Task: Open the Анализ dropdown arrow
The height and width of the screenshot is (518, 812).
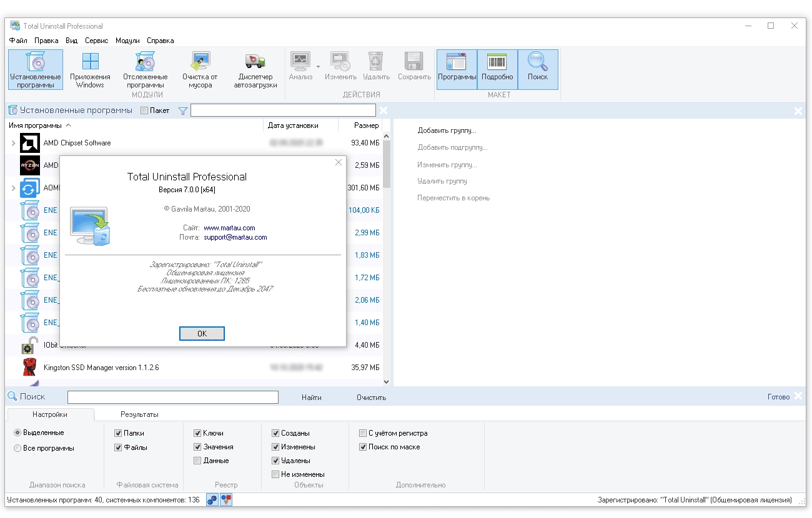Action: tap(318, 66)
